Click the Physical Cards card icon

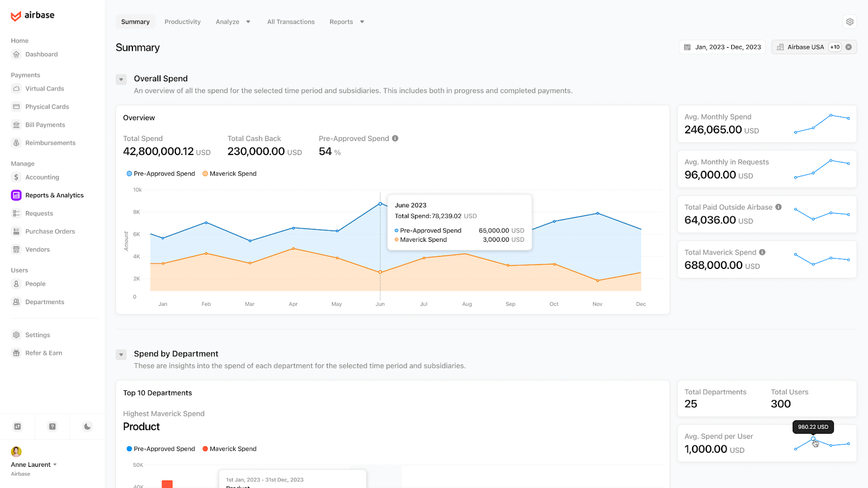(x=16, y=107)
